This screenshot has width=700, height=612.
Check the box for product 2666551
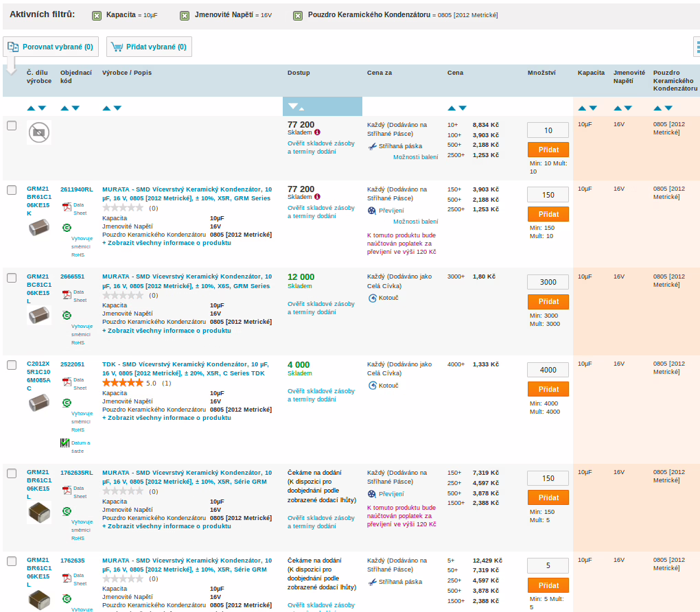(12, 277)
